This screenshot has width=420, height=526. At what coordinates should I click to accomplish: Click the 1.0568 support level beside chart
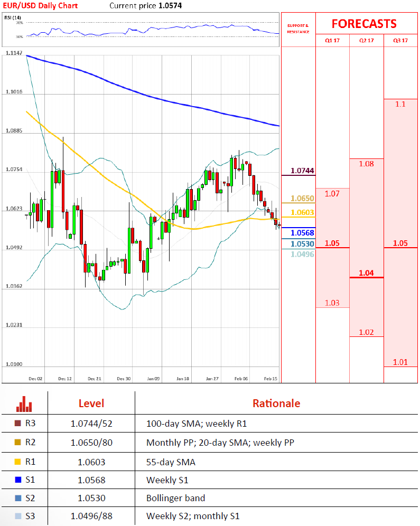click(302, 233)
